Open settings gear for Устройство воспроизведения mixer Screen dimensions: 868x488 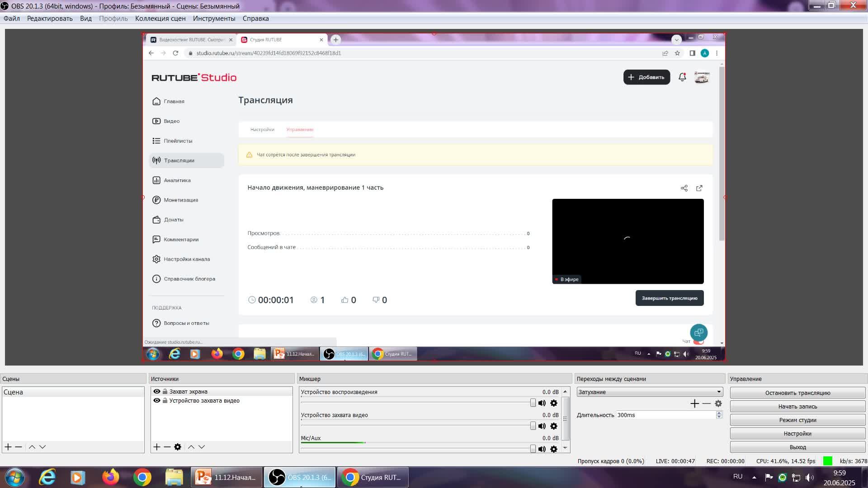(554, 403)
